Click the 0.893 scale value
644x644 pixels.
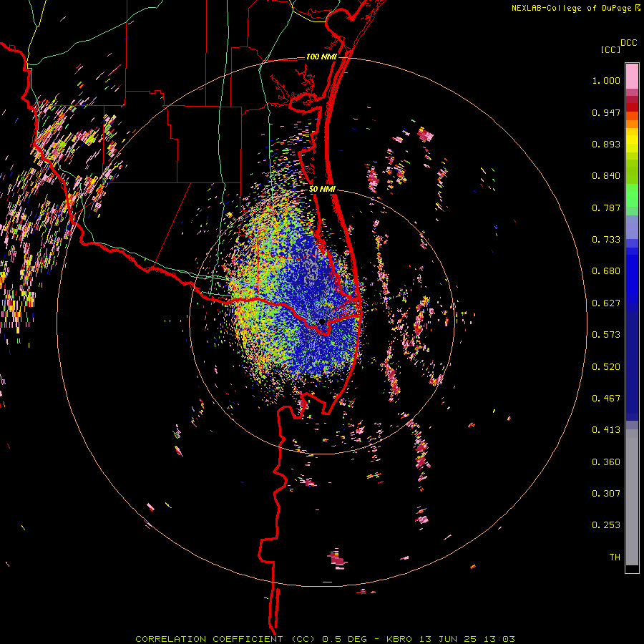[x=606, y=144]
